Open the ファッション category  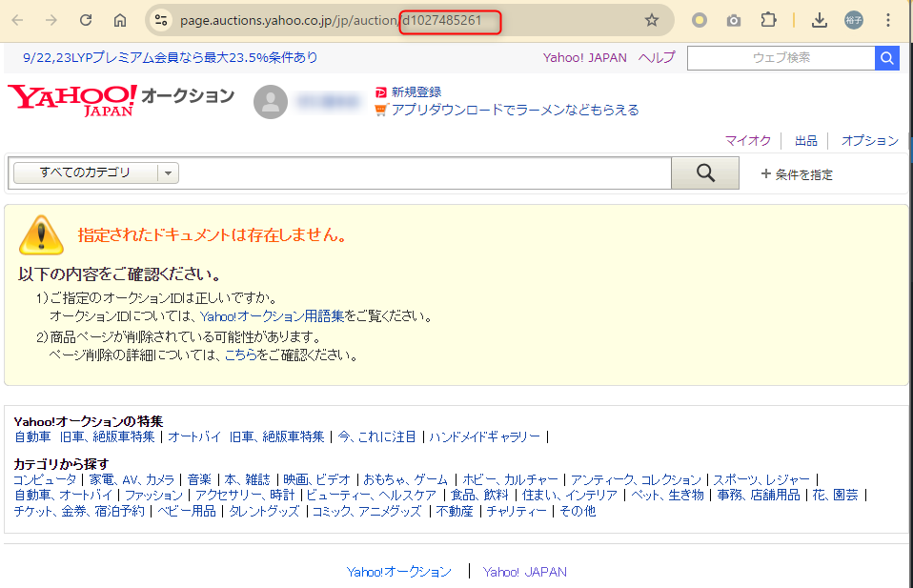(153, 496)
